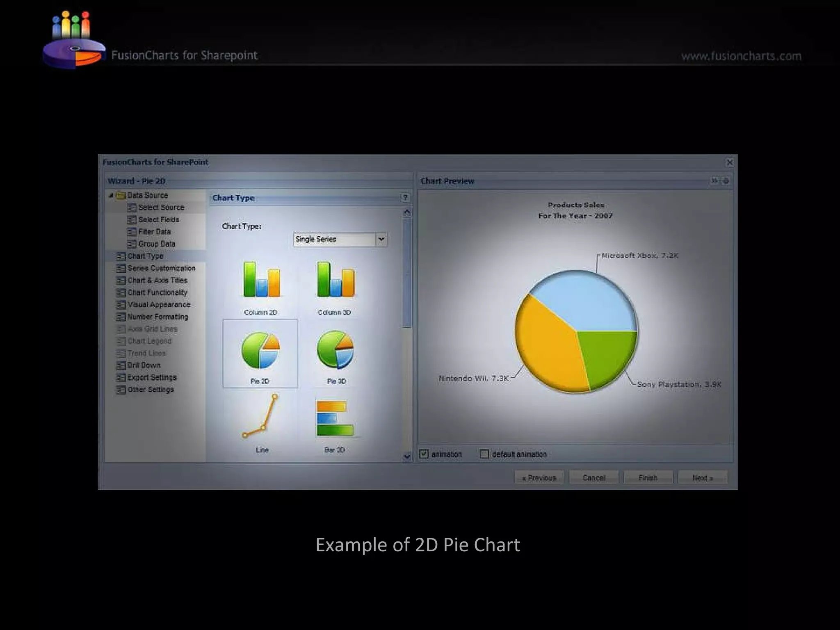
Task: Click the 'Sony Playstation, 3.9K' label
Action: pyautogui.click(x=679, y=384)
